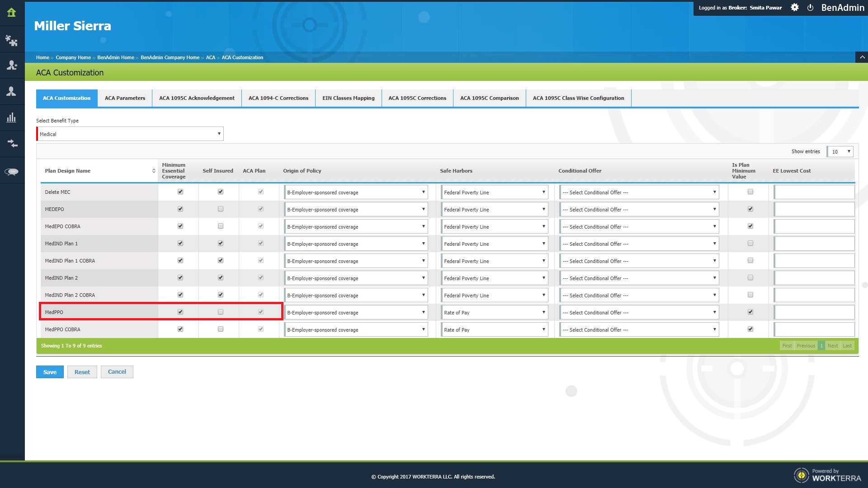
Task: Switch to EIN Classes Mapping tab
Action: pyautogui.click(x=348, y=98)
